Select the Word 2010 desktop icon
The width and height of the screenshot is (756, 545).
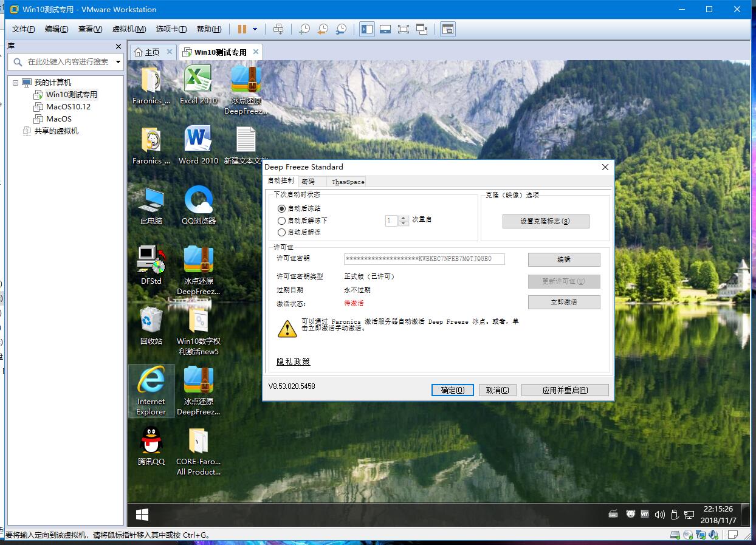click(x=198, y=145)
